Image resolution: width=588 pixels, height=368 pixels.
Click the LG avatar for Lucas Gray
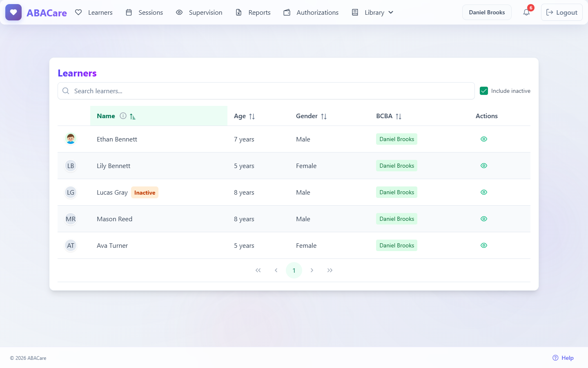[71, 192]
